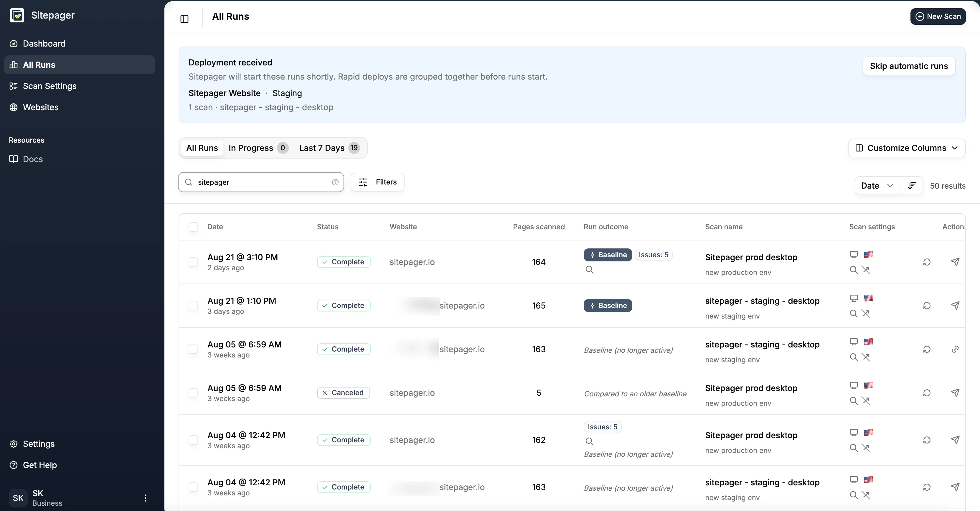The image size is (980, 511).
Task: Switch to the Last 7 Days tab
Action: pos(329,148)
